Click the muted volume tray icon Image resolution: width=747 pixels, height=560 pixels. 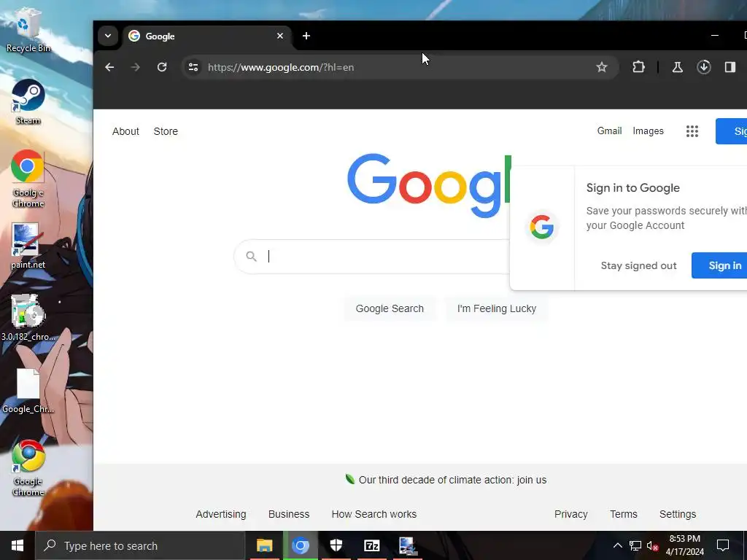pyautogui.click(x=652, y=545)
